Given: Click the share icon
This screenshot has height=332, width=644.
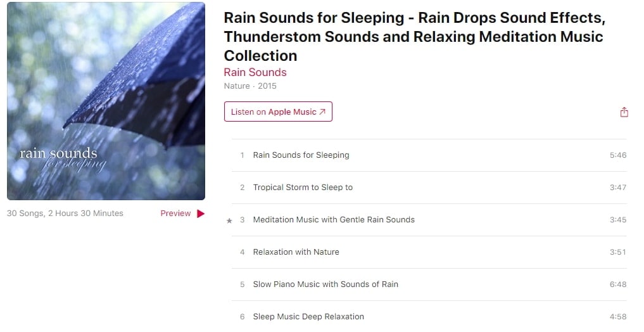Looking at the screenshot, I should [x=624, y=112].
